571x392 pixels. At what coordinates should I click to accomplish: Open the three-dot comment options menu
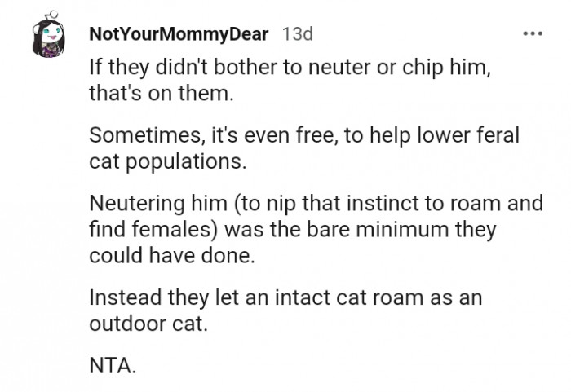click(533, 34)
